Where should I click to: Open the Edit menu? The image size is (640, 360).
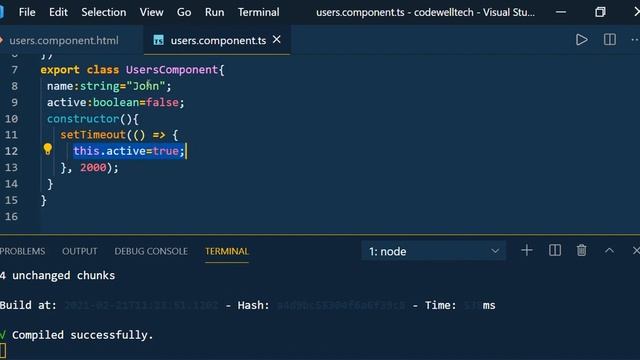58,12
